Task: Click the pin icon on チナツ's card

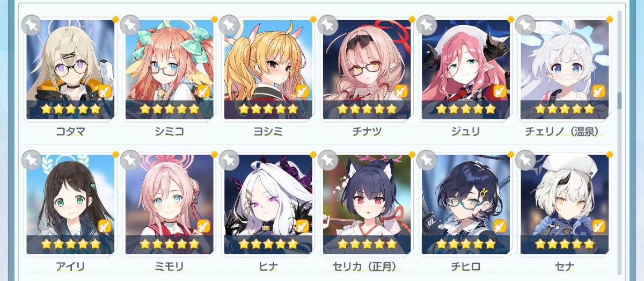Action: coord(328,25)
